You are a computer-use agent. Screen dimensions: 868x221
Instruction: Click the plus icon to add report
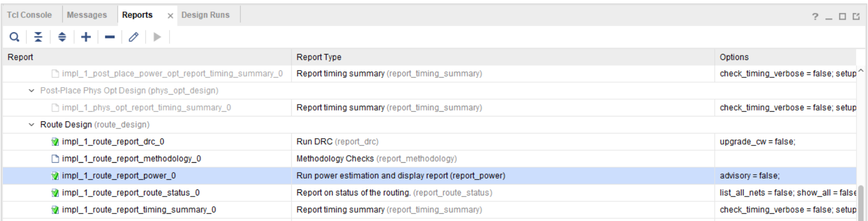86,37
